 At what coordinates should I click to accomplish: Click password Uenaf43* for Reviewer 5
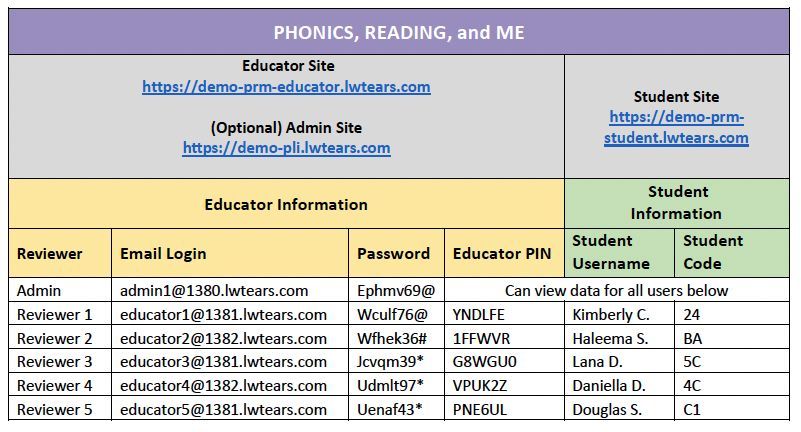coord(391,410)
